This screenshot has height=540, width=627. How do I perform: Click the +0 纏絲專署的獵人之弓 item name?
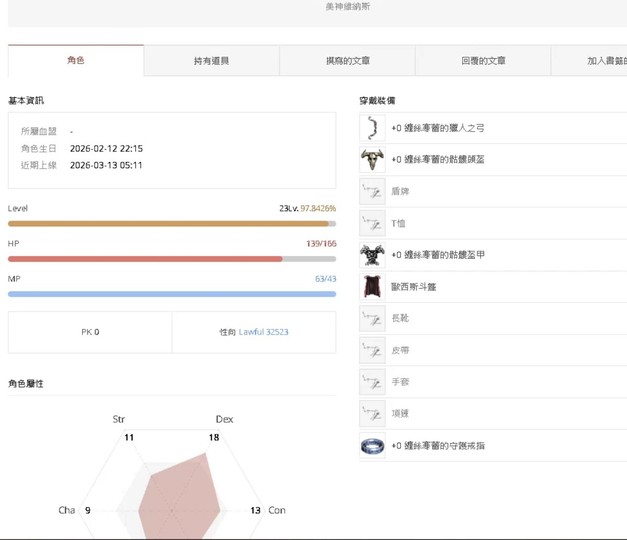click(437, 128)
